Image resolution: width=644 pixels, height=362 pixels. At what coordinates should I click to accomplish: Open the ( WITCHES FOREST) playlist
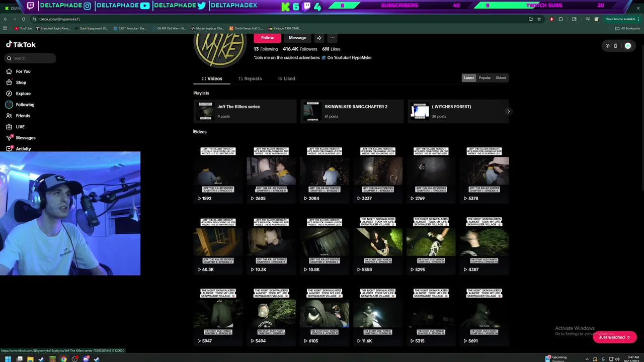coord(458,111)
